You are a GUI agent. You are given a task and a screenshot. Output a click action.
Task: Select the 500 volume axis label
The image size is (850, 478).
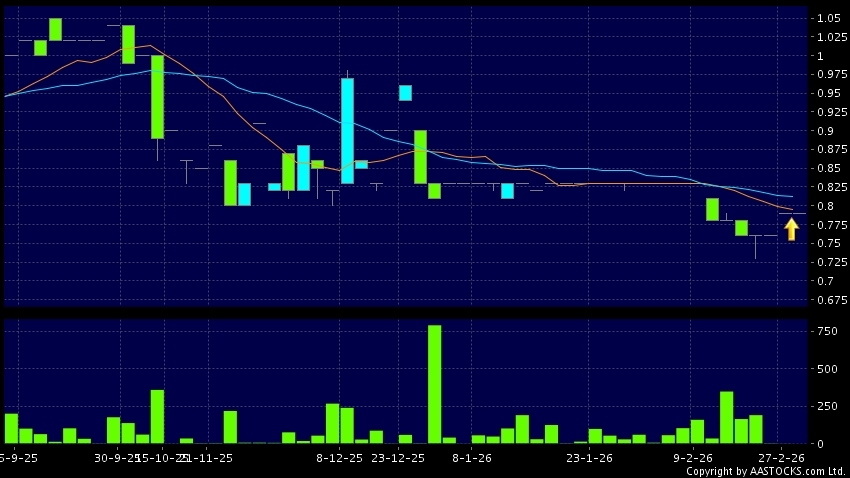[x=825, y=369]
